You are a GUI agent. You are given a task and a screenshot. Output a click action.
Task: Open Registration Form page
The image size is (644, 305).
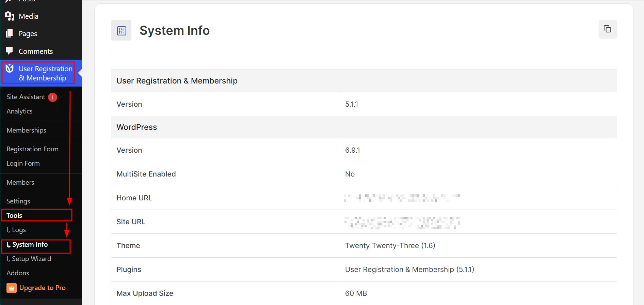[32, 149]
